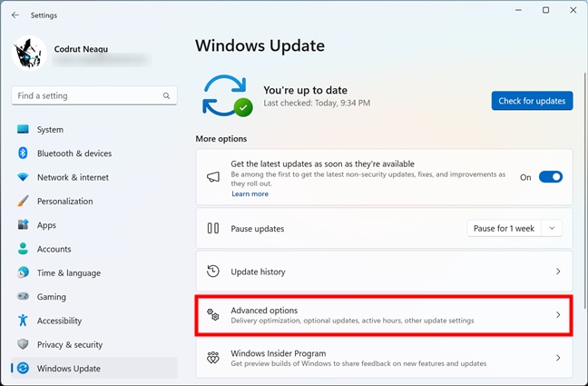
Task: Click the Last checked time text
Action: pyautogui.click(x=317, y=103)
